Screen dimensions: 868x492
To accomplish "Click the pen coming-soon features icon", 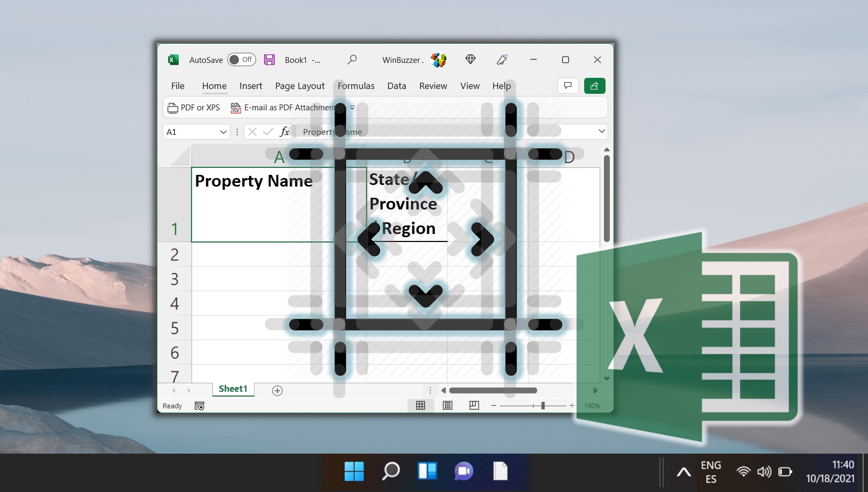I will point(502,60).
